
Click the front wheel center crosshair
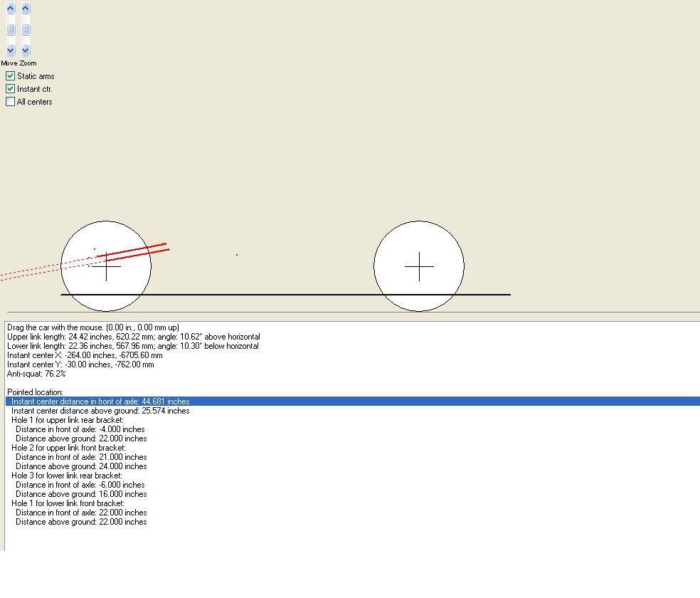[x=419, y=266]
